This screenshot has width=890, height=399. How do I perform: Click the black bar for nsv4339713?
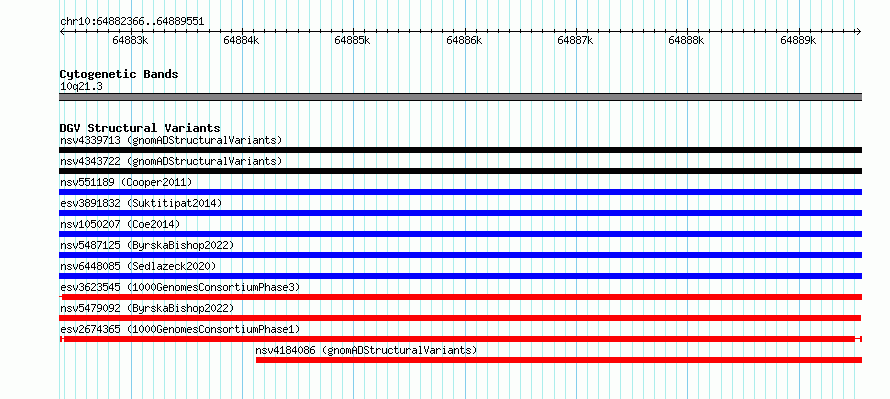point(460,150)
